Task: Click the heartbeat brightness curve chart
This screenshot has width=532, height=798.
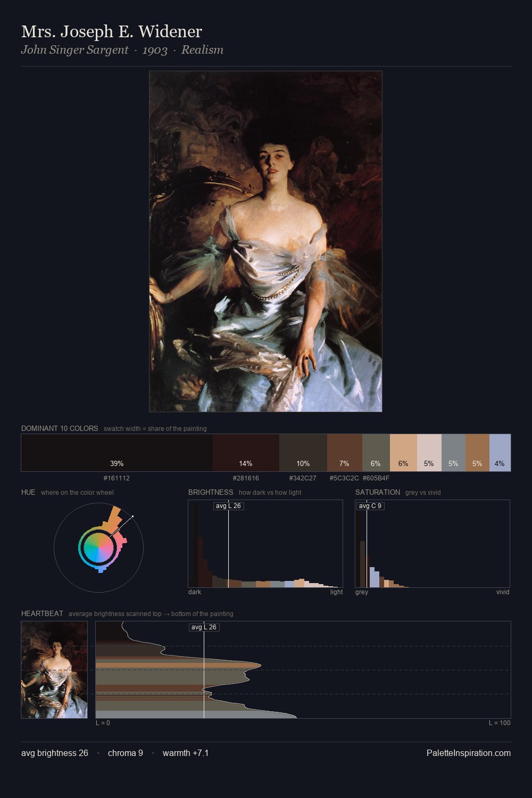Action: (303, 670)
